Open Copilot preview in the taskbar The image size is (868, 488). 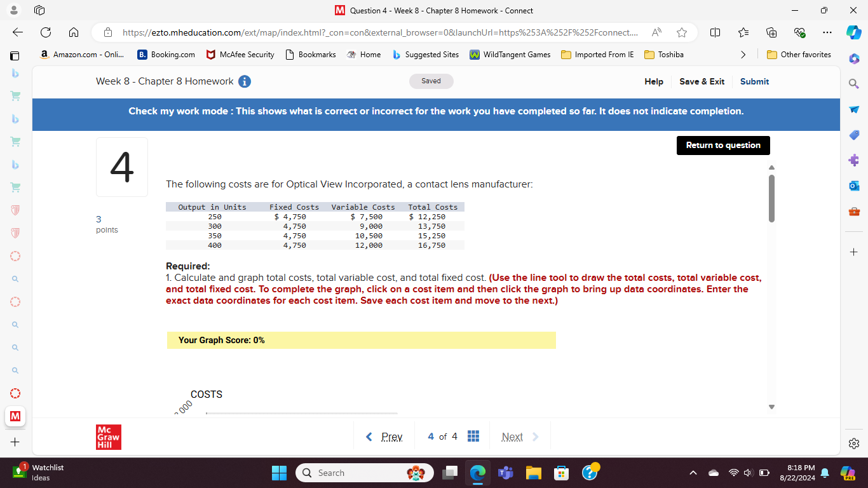[848, 473]
